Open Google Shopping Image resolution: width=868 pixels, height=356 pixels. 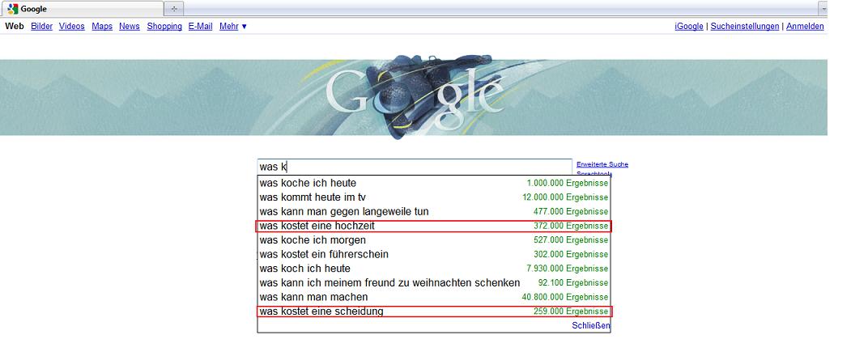point(164,27)
